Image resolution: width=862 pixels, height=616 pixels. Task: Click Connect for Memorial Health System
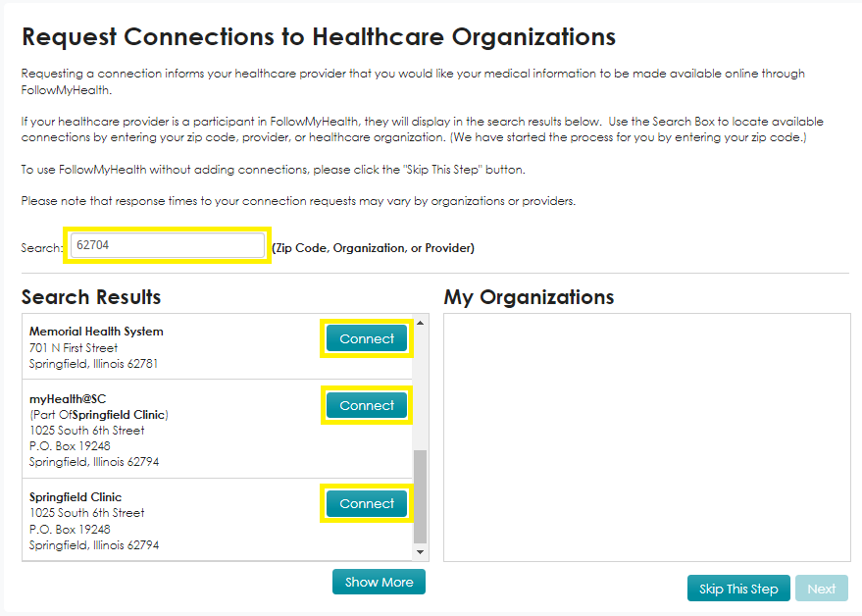(366, 337)
